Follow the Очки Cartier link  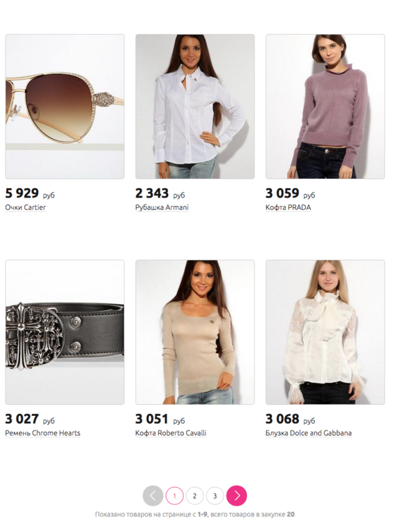tap(26, 207)
